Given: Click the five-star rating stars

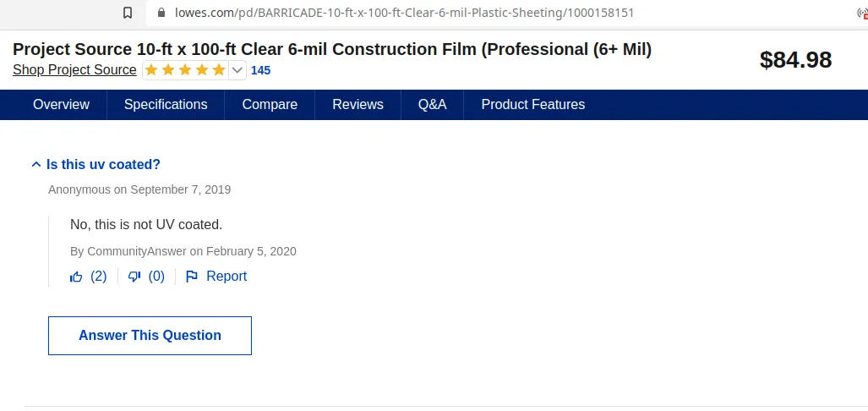Looking at the screenshot, I should 185,70.
